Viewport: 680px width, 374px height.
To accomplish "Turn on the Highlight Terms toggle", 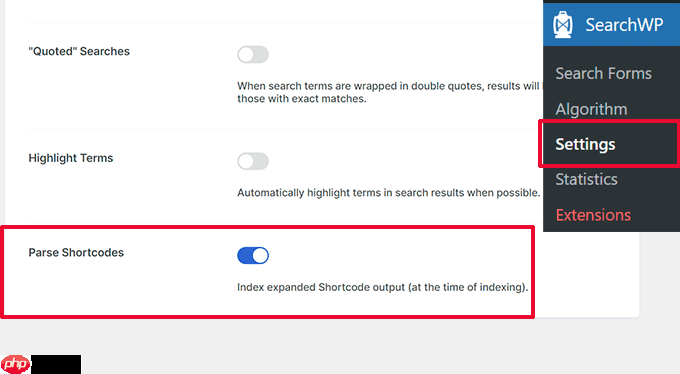I will [x=253, y=161].
